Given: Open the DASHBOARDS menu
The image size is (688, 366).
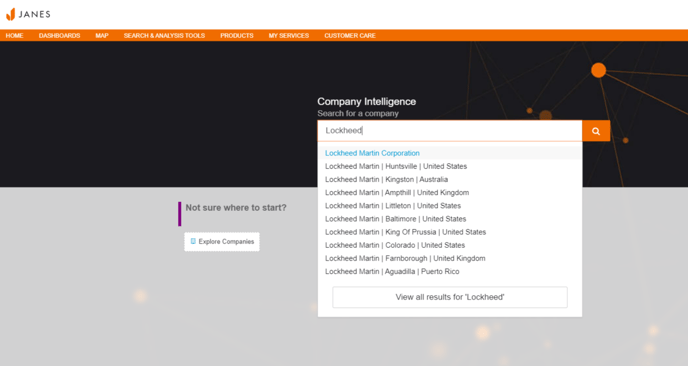Looking at the screenshot, I should [59, 36].
